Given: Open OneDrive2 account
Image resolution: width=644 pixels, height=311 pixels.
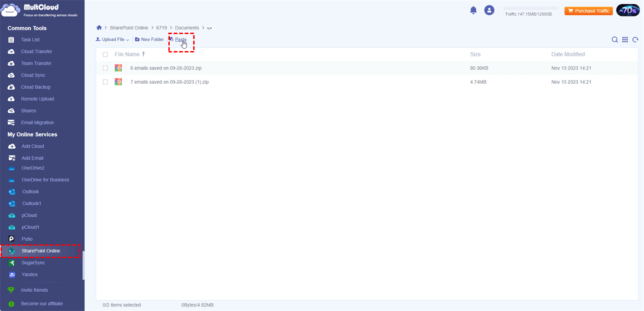Looking at the screenshot, I should click(x=33, y=168).
